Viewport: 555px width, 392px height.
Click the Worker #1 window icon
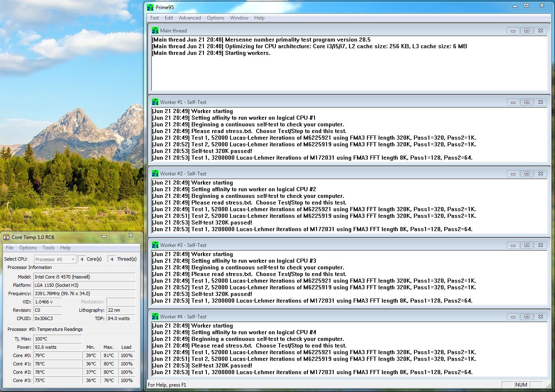[155, 102]
